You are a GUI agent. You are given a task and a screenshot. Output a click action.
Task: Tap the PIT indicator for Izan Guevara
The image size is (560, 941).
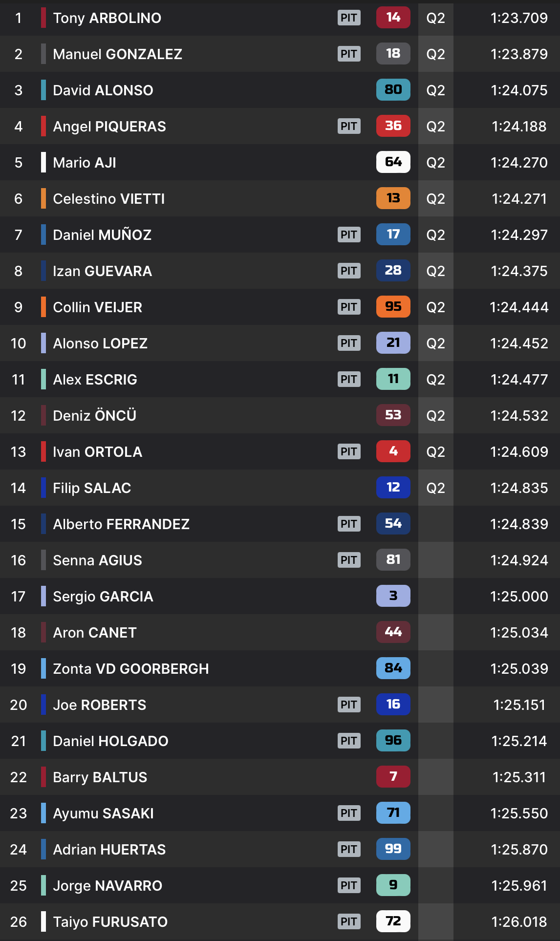click(x=349, y=271)
